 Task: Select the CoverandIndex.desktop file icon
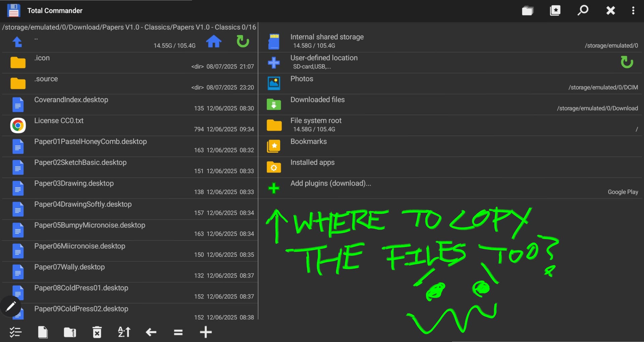point(18,105)
